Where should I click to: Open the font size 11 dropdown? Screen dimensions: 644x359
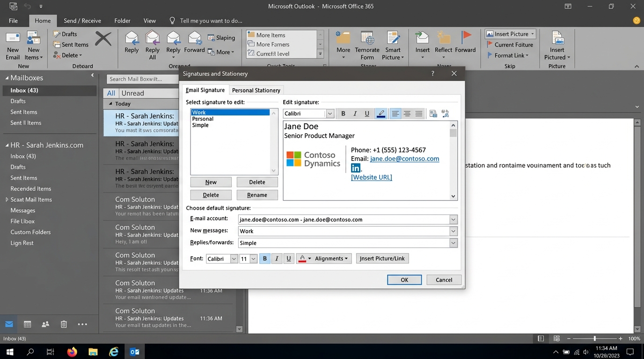pyautogui.click(x=253, y=258)
